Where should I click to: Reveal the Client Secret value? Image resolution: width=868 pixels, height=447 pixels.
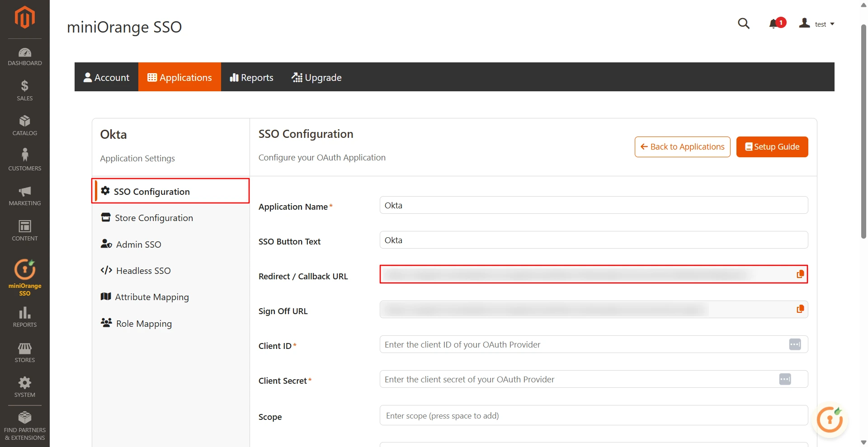coord(785,379)
